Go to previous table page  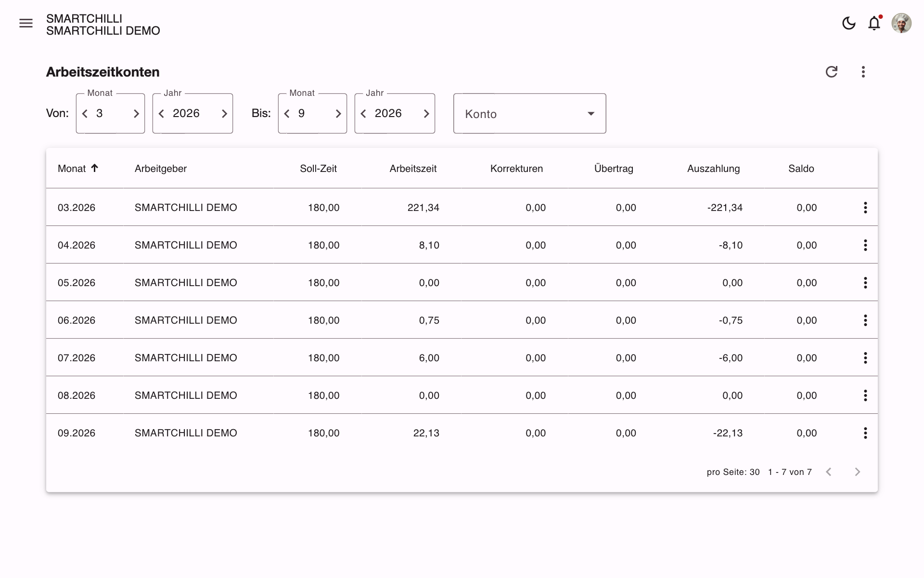pyautogui.click(x=829, y=472)
